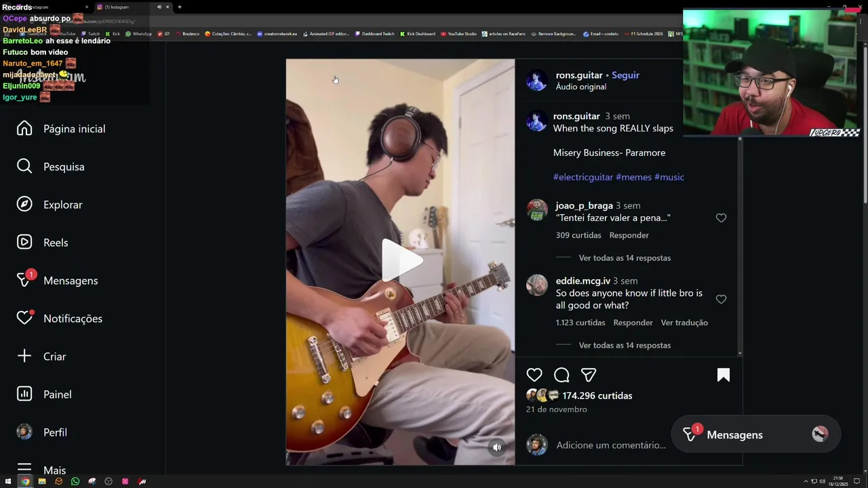Open the Dashboard Twitch bookmark

(x=374, y=34)
